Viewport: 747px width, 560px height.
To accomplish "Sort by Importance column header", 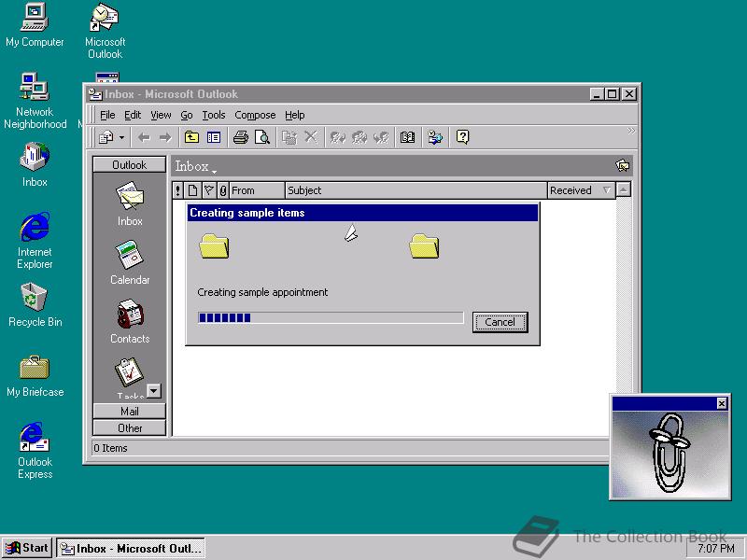I will click(177, 190).
